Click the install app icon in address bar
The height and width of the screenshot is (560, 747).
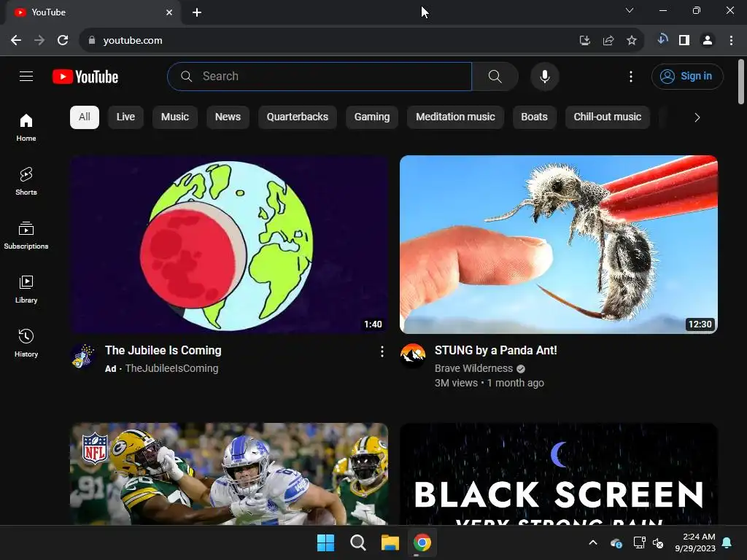pos(584,41)
